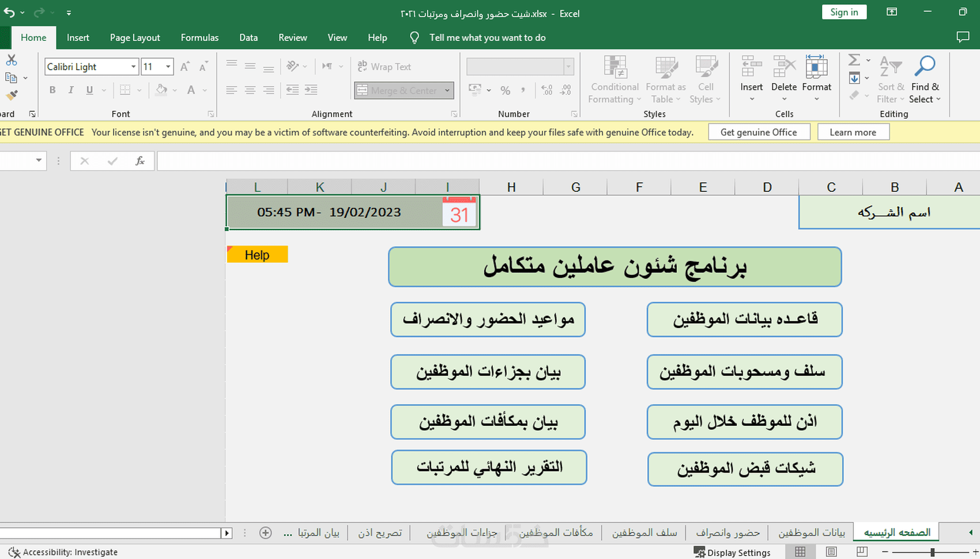Expand the font name Calibri Light dropdown
980x559 pixels.
[133, 67]
